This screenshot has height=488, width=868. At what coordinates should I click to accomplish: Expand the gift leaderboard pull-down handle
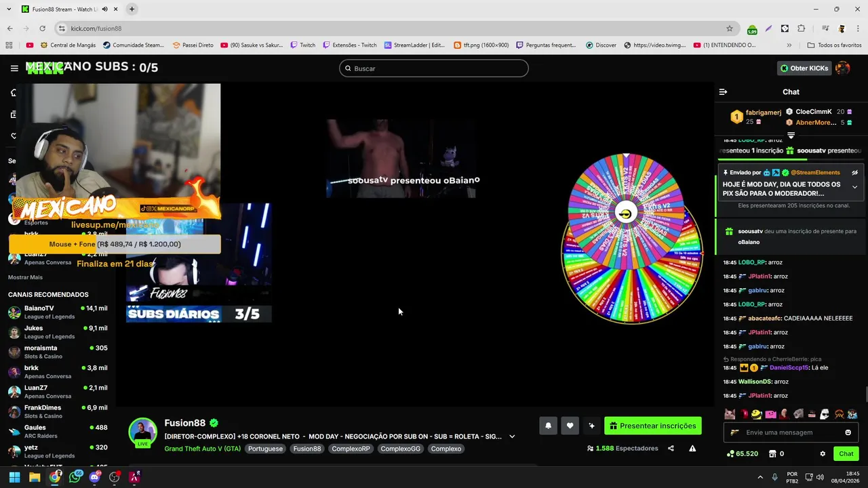[791, 136]
